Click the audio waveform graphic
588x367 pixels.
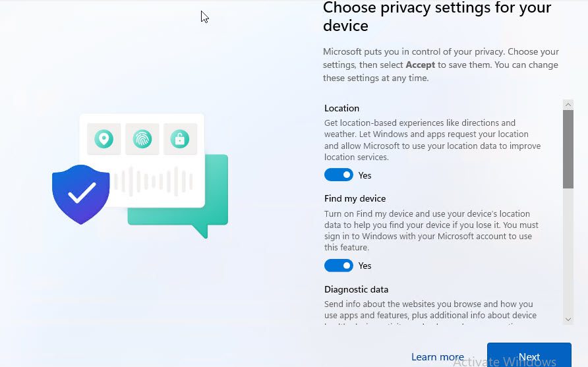(153, 182)
